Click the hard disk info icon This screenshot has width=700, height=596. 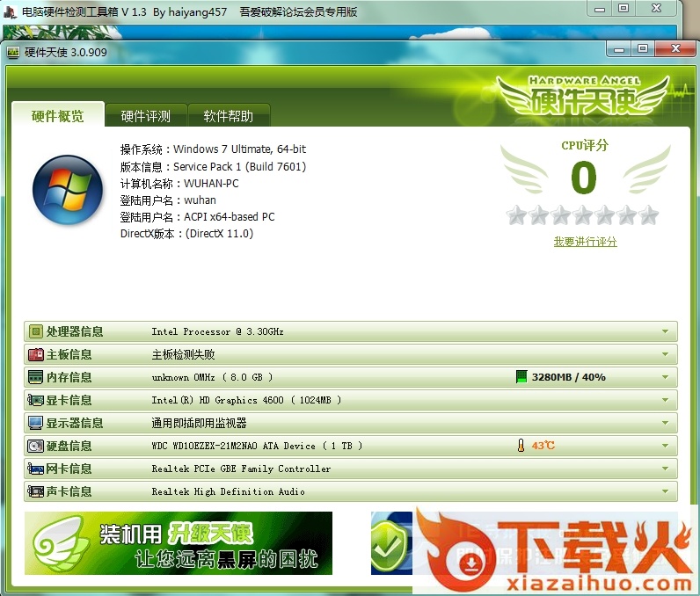pos(36,446)
